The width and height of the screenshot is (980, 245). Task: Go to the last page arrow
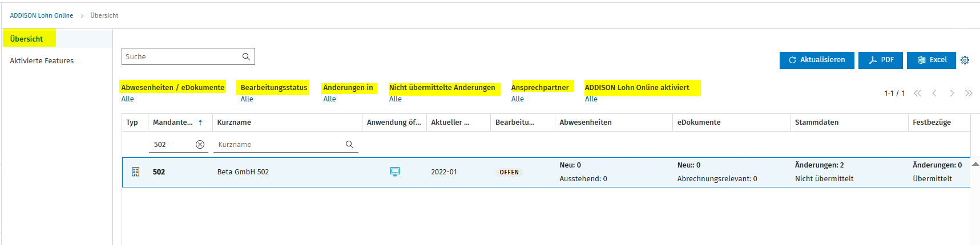[969, 93]
